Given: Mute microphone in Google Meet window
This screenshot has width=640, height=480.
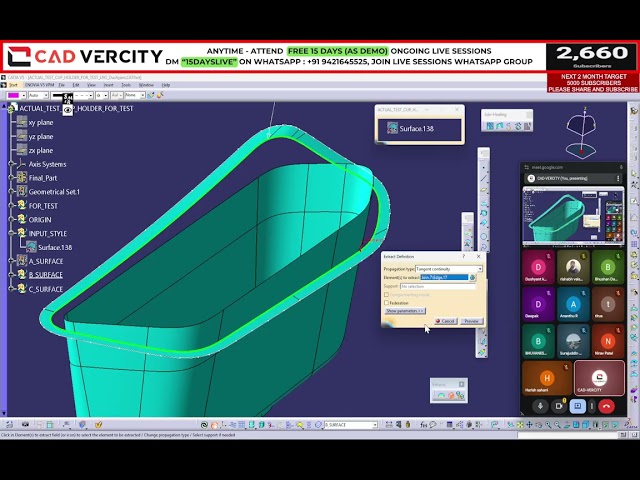Looking at the screenshot, I should point(540,406).
